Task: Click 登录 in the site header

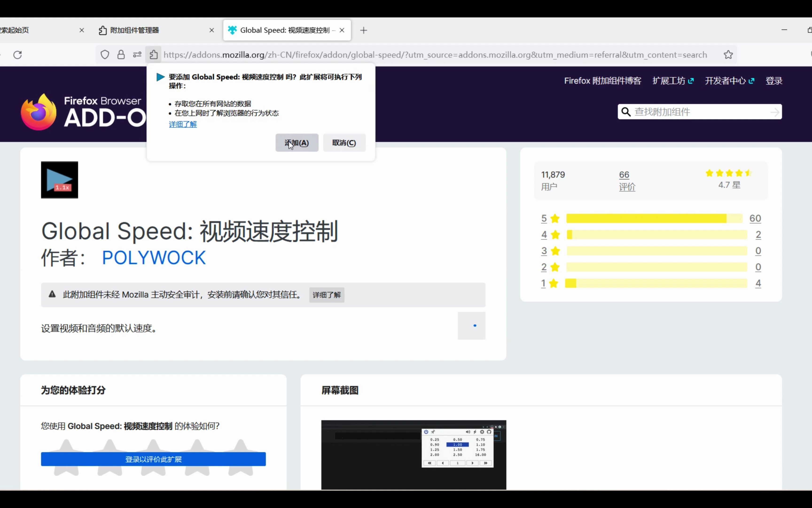Action: pyautogui.click(x=774, y=81)
